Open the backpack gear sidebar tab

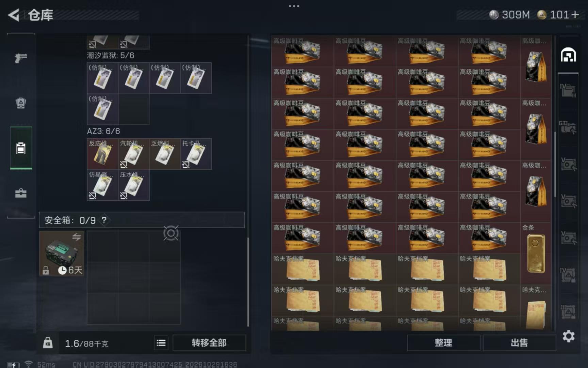click(21, 103)
